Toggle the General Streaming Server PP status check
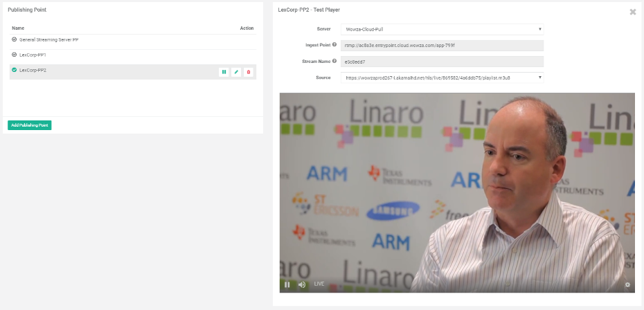 [15, 39]
